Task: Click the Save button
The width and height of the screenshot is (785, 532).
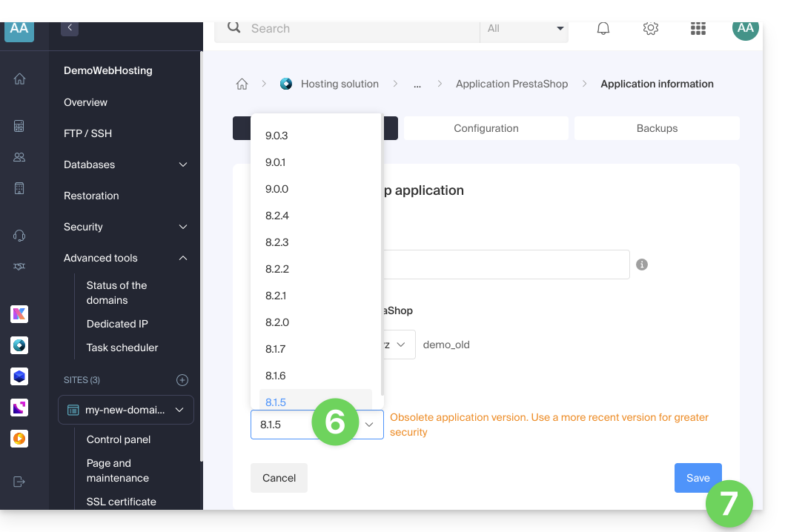Action: coord(697,478)
